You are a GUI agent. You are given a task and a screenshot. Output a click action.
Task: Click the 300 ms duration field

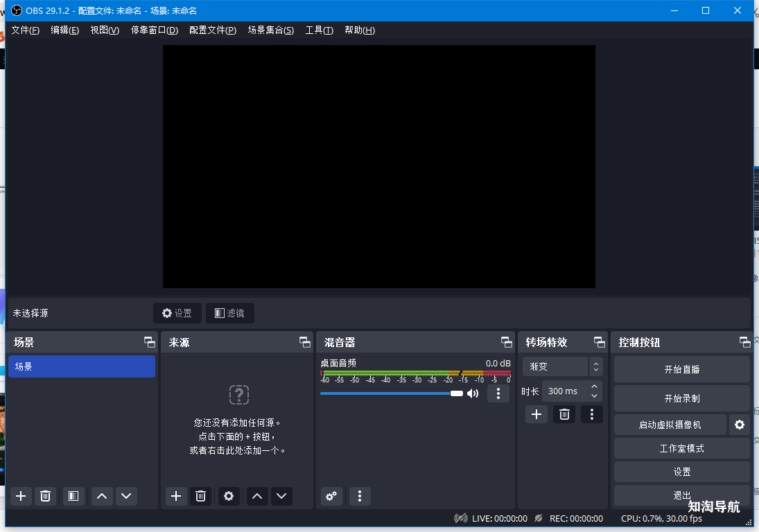coord(572,391)
